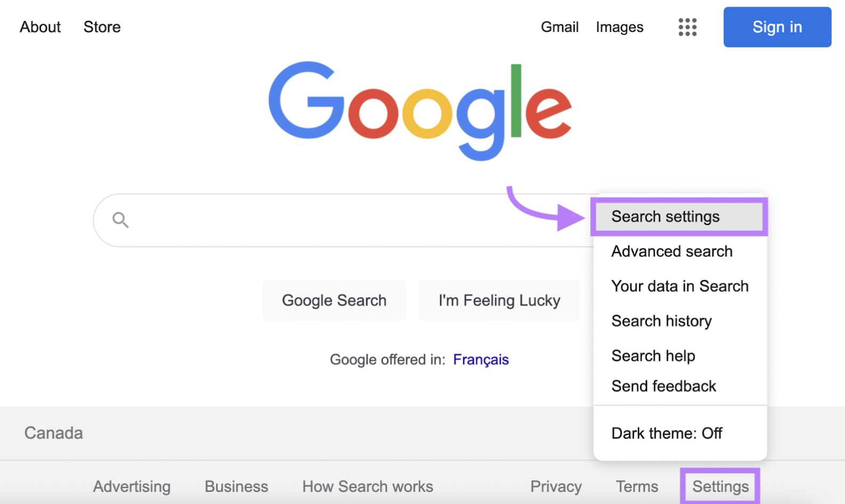845x504 pixels.
Task: Click the Google Search button
Action: (x=334, y=300)
